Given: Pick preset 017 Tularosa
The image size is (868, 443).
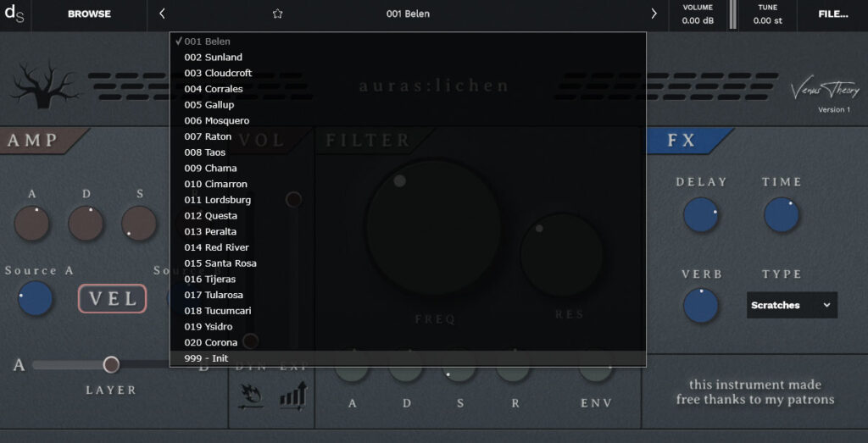Looking at the screenshot, I should [408, 295].
